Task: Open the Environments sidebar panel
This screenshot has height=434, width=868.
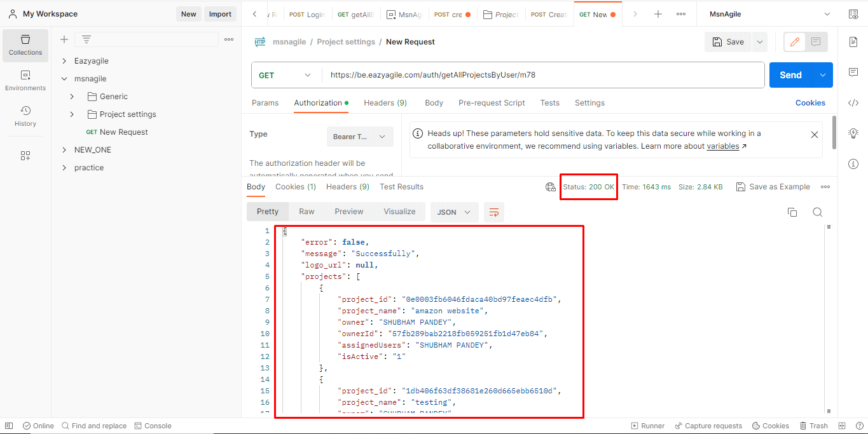Action: [x=25, y=81]
